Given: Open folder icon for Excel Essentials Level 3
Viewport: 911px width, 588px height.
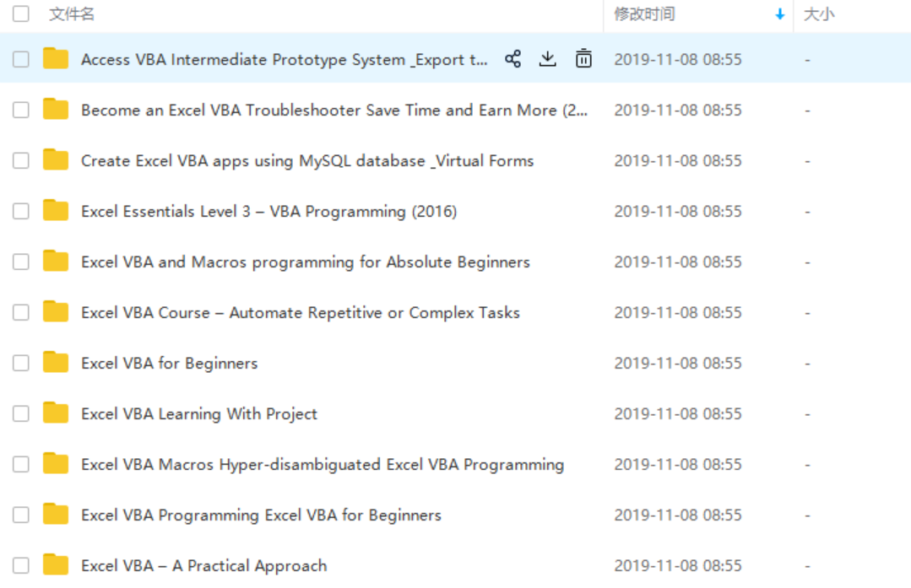Looking at the screenshot, I should (x=56, y=209).
